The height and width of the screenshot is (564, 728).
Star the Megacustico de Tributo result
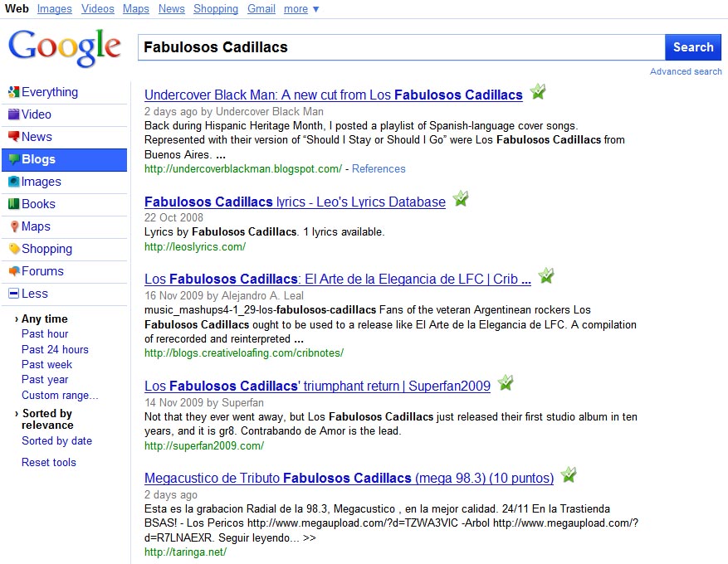click(569, 474)
